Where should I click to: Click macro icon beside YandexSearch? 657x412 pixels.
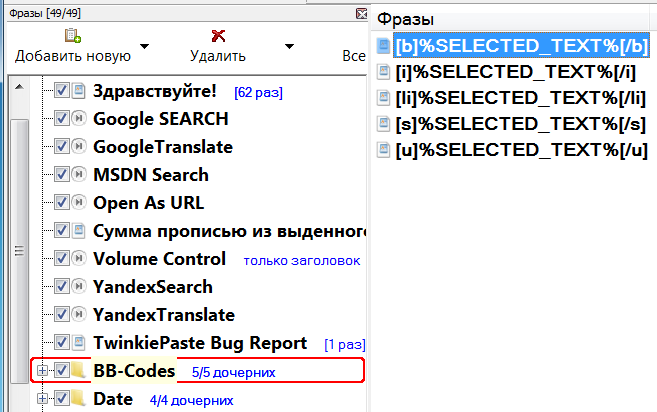(78, 287)
